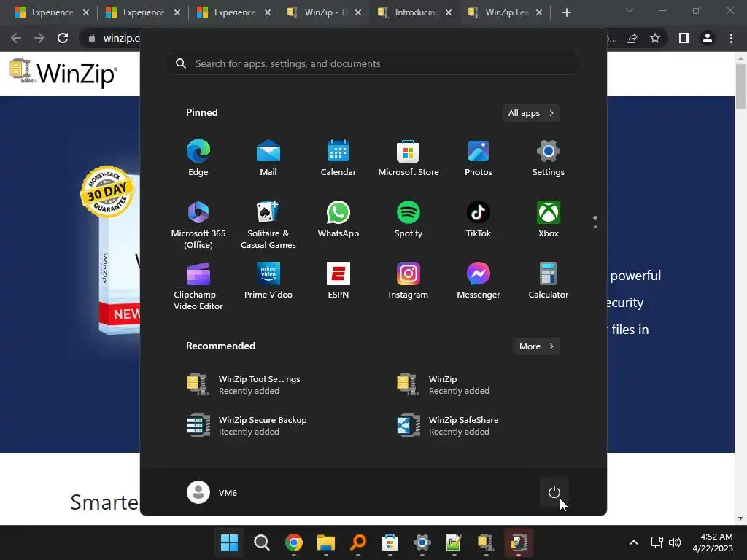Screen dimensions: 747x560
Task: Open Google Chrome from taskbar
Action: (x=294, y=542)
